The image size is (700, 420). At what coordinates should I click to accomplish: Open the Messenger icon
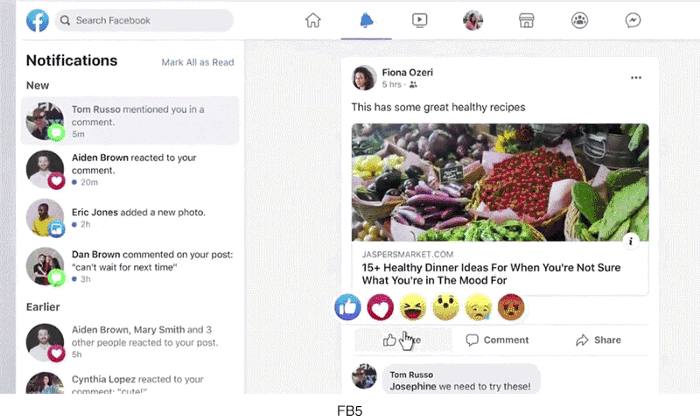coord(633,21)
